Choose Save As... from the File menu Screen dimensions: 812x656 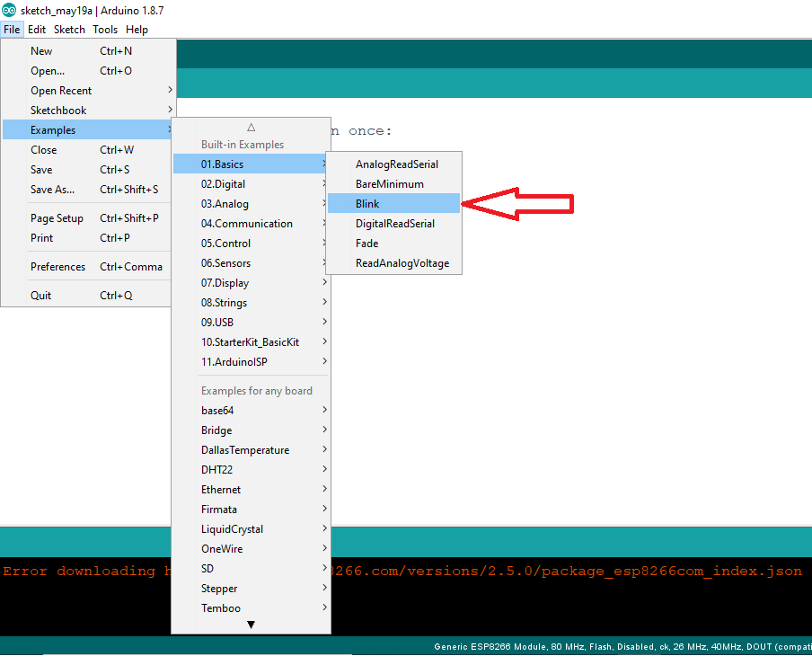[x=53, y=190]
